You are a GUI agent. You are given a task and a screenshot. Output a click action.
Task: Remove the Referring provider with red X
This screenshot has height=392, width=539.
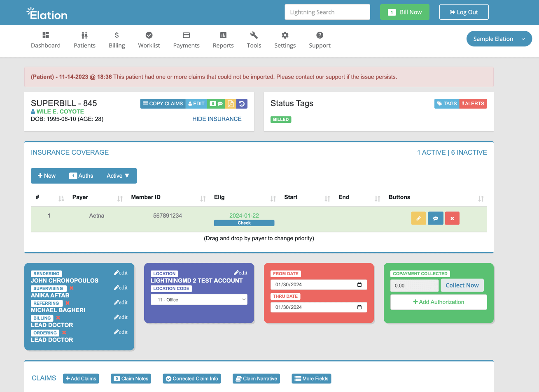[x=67, y=303]
